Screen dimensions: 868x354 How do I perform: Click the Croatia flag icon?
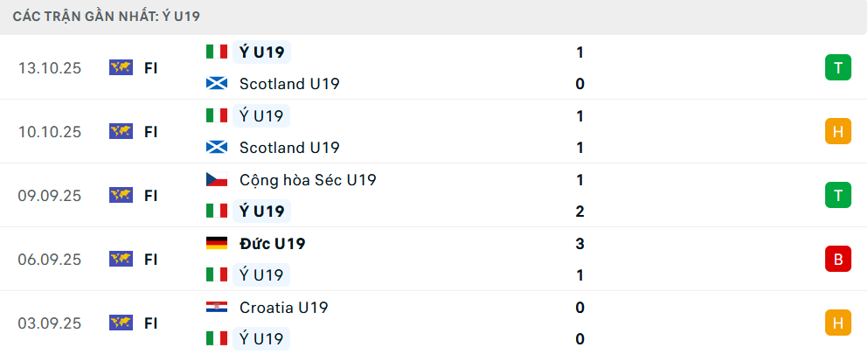(x=217, y=307)
